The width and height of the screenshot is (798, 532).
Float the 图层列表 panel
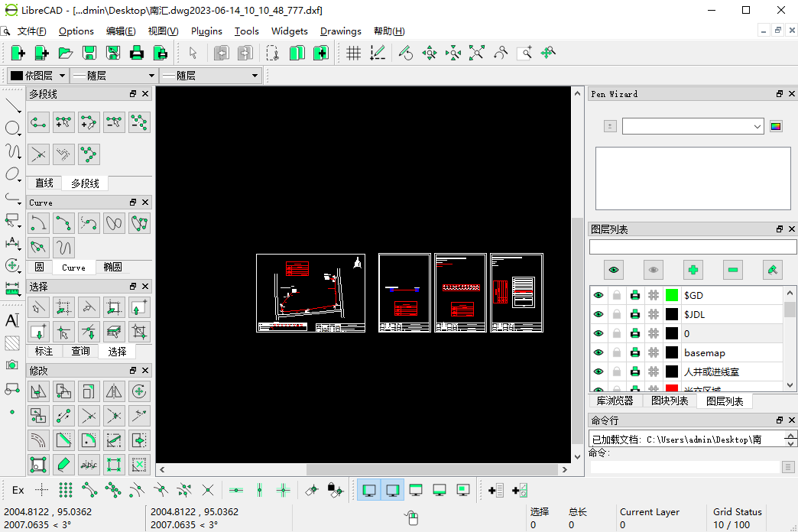click(x=779, y=229)
